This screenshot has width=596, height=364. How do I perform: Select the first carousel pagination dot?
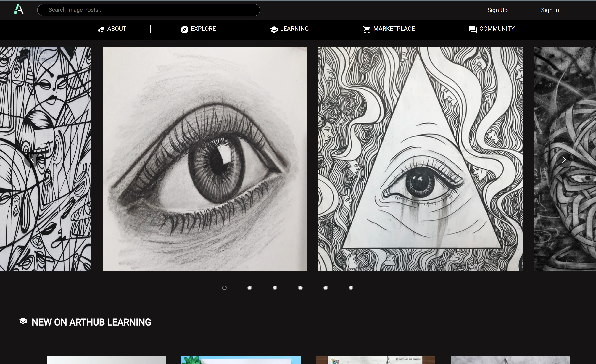(x=224, y=288)
